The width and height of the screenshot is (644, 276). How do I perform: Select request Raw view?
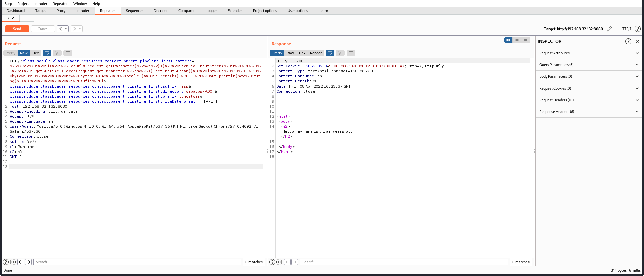[x=24, y=53]
